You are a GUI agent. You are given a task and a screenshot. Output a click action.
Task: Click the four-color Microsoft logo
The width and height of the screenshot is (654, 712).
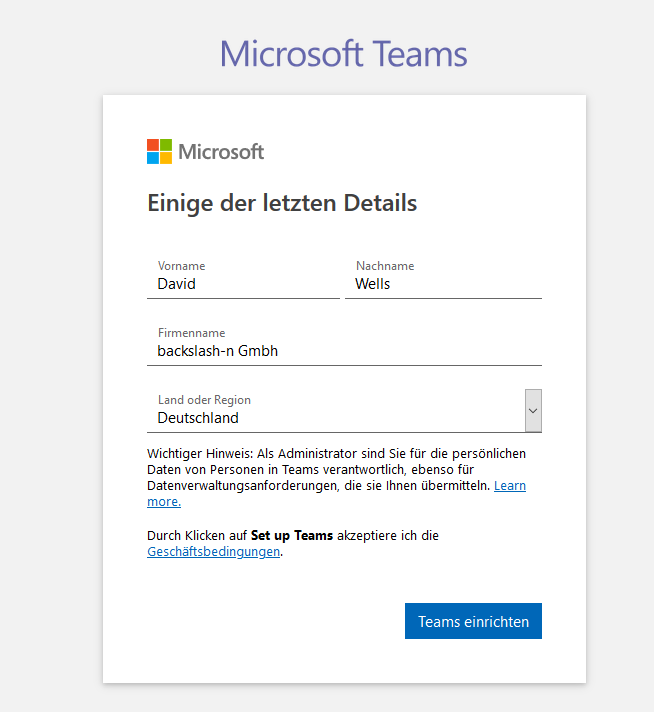tap(159, 151)
